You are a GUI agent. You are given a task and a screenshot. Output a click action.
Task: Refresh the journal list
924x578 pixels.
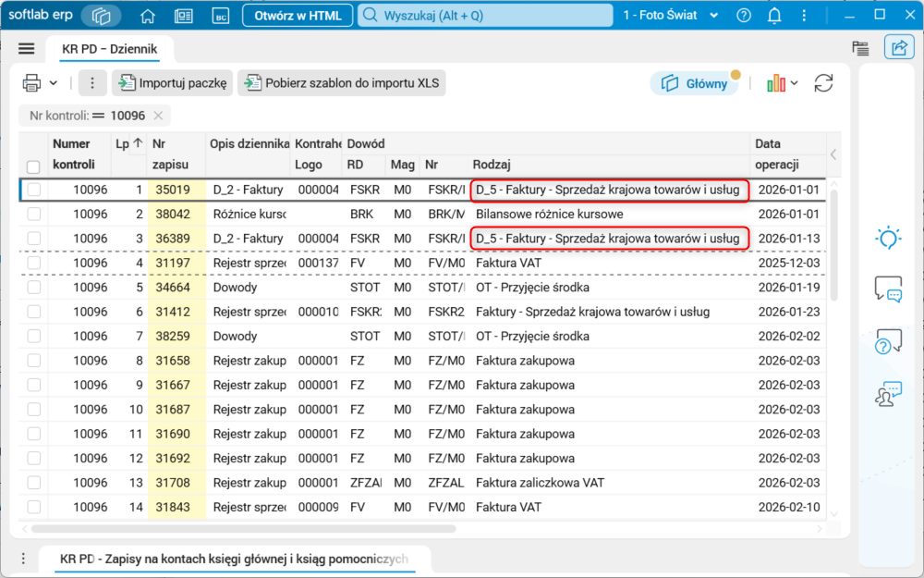tap(823, 83)
